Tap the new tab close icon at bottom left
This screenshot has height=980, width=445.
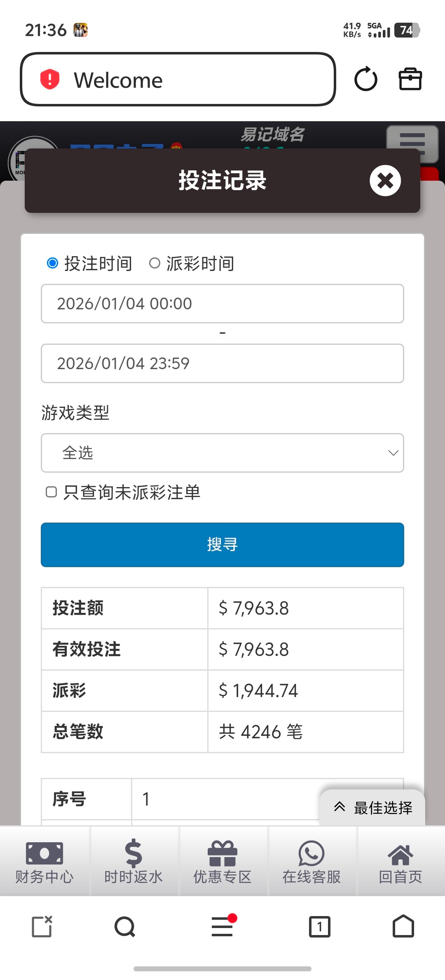pyautogui.click(x=42, y=927)
